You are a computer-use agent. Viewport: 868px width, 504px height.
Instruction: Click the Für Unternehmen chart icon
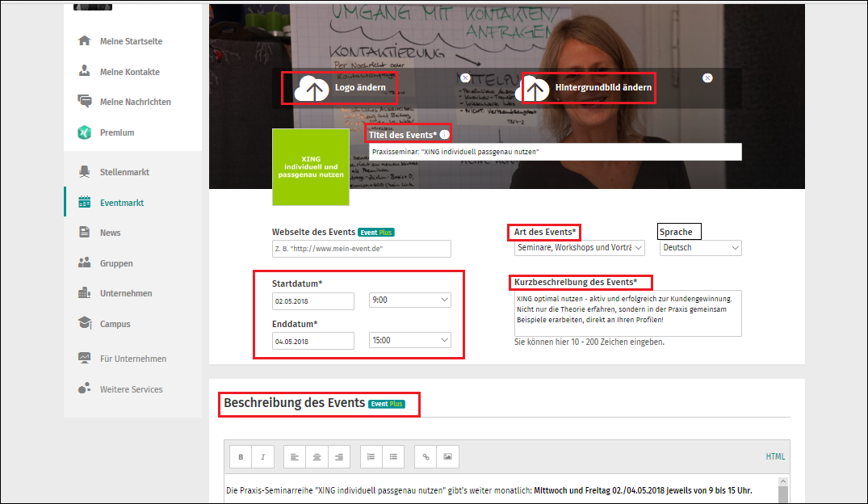[x=84, y=358]
